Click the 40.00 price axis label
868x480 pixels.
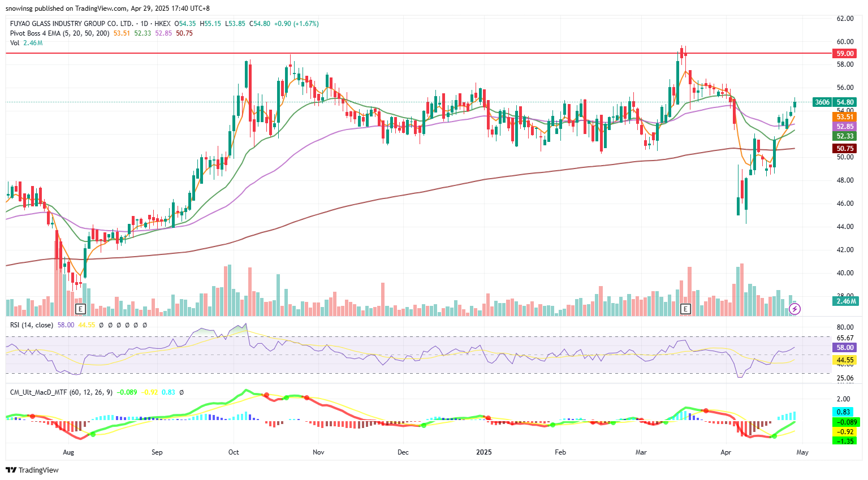coord(845,273)
